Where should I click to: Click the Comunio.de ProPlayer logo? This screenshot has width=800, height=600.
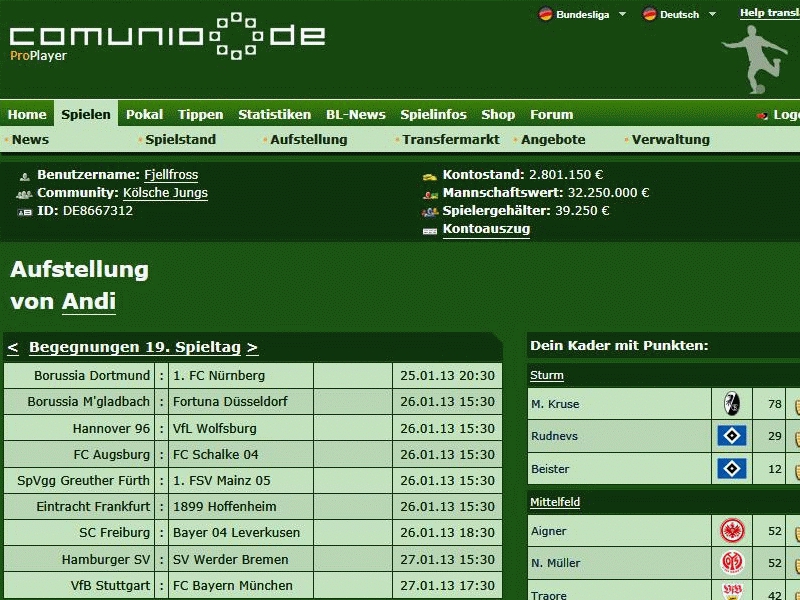click(167, 37)
